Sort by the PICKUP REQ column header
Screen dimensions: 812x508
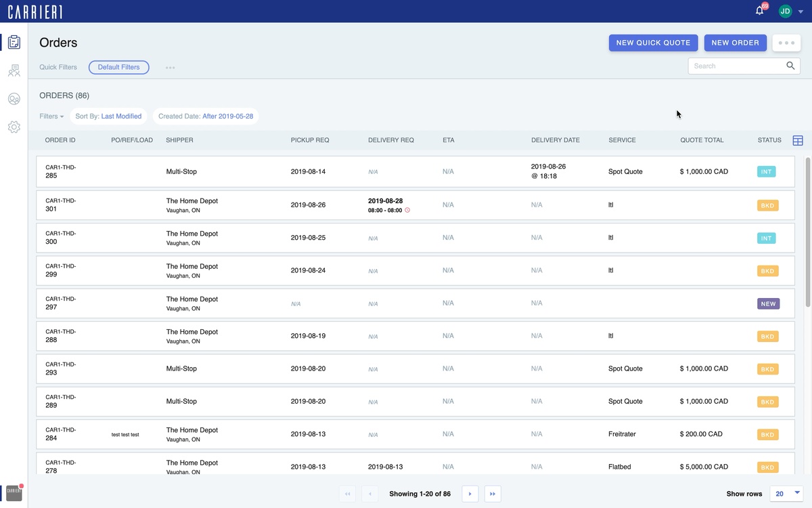tap(310, 140)
